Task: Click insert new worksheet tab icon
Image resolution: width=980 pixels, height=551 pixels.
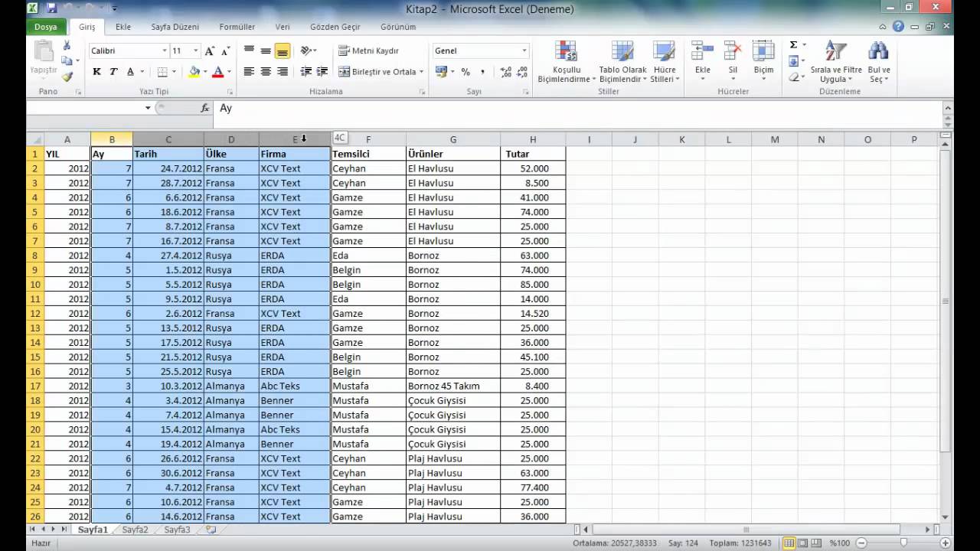Action: (211, 530)
